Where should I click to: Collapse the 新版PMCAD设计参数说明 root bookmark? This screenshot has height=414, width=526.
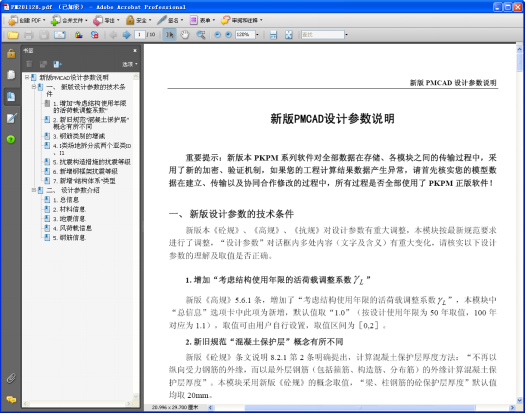(27, 77)
